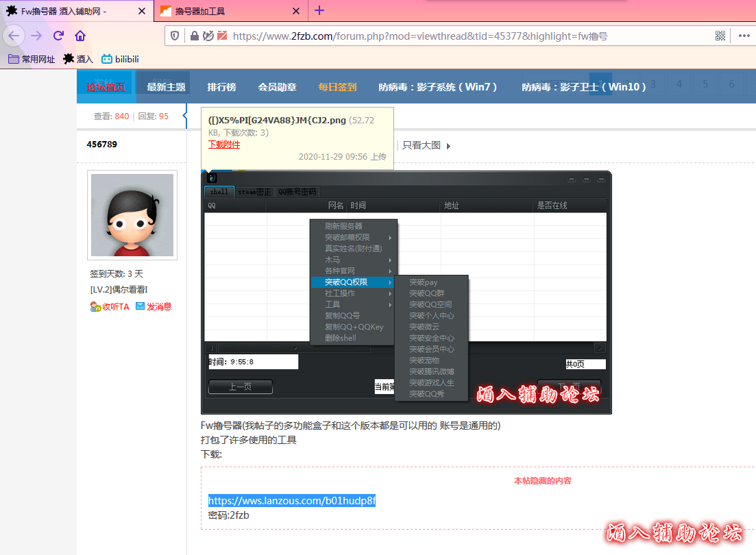
Task: Click 只看大图 link with arrow
Action: coord(426,146)
